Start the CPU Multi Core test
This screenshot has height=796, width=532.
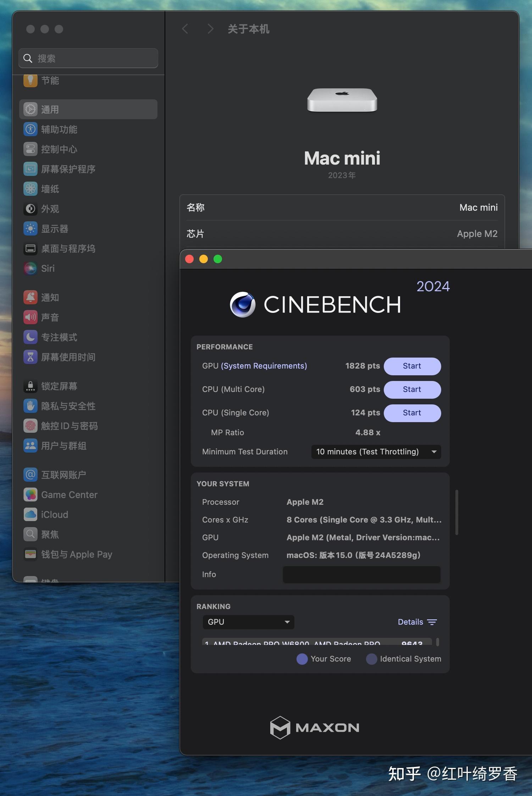coord(412,389)
